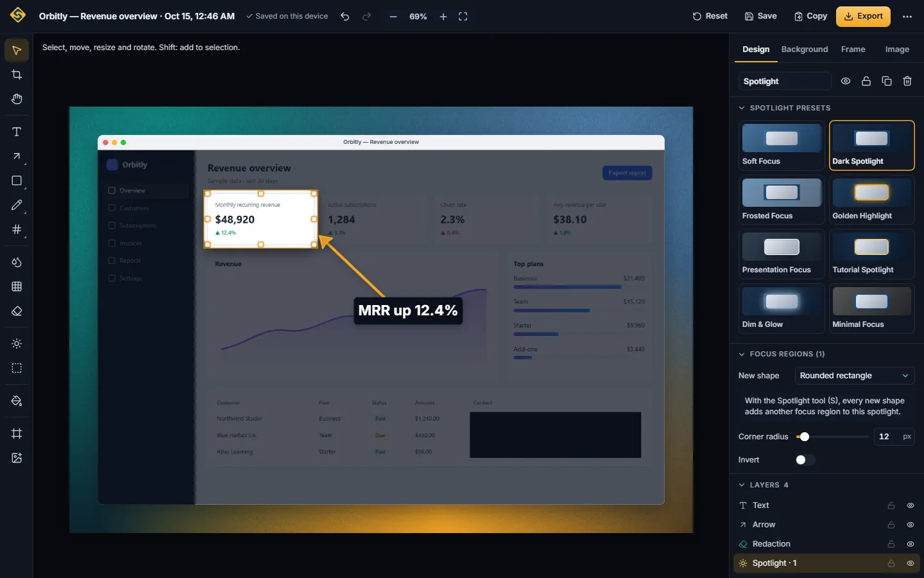
Task: Open the frame tool in the left toolbar
Action: (x=17, y=433)
